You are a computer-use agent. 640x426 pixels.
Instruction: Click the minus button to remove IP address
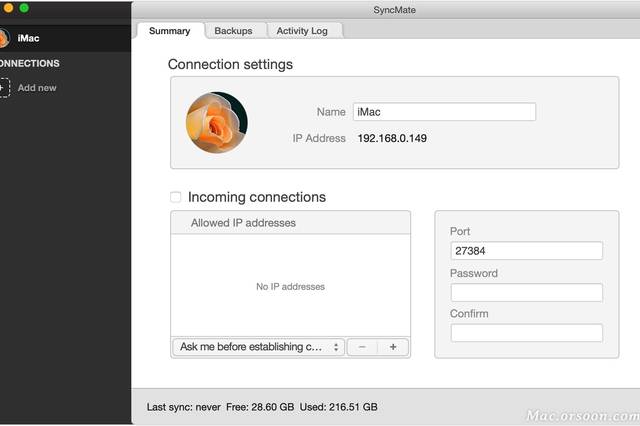coord(362,347)
